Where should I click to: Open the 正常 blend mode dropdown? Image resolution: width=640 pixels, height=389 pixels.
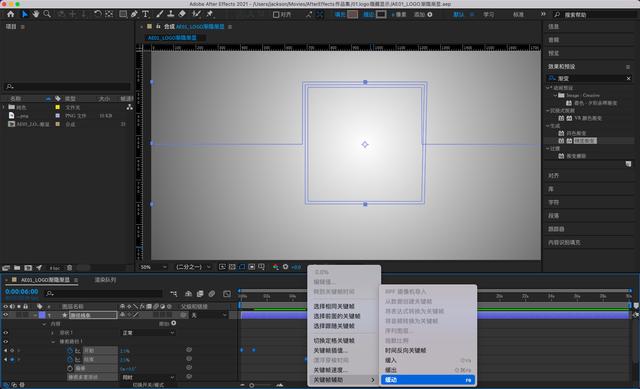(148, 333)
